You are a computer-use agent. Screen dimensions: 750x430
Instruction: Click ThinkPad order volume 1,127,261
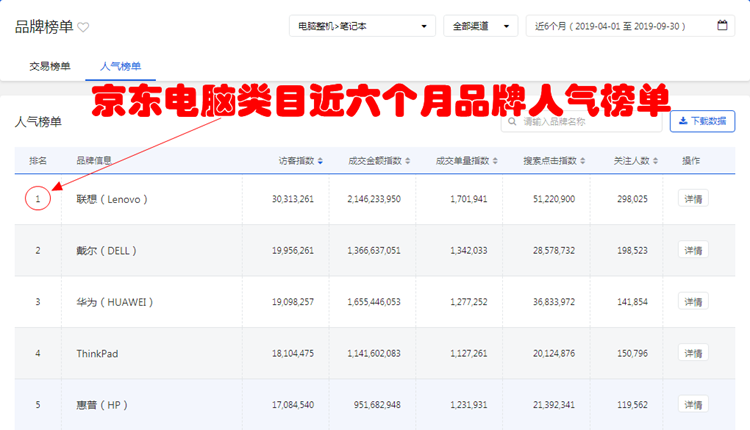point(469,353)
